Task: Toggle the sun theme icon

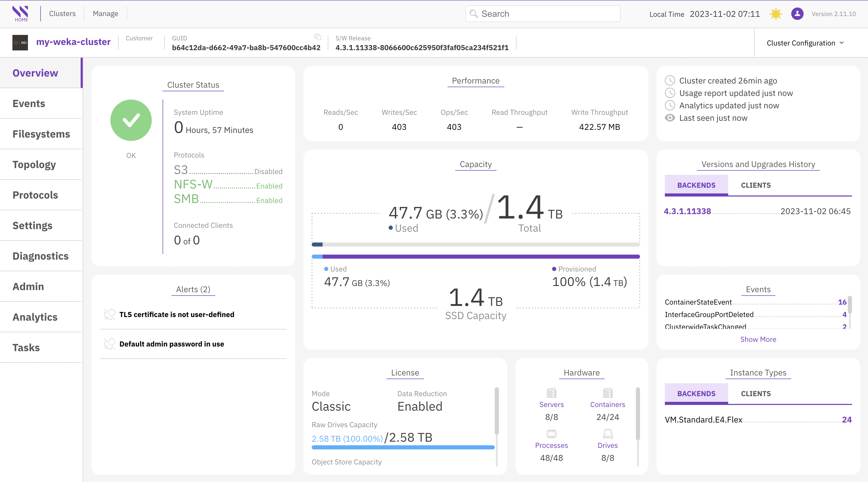Action: 776,14
